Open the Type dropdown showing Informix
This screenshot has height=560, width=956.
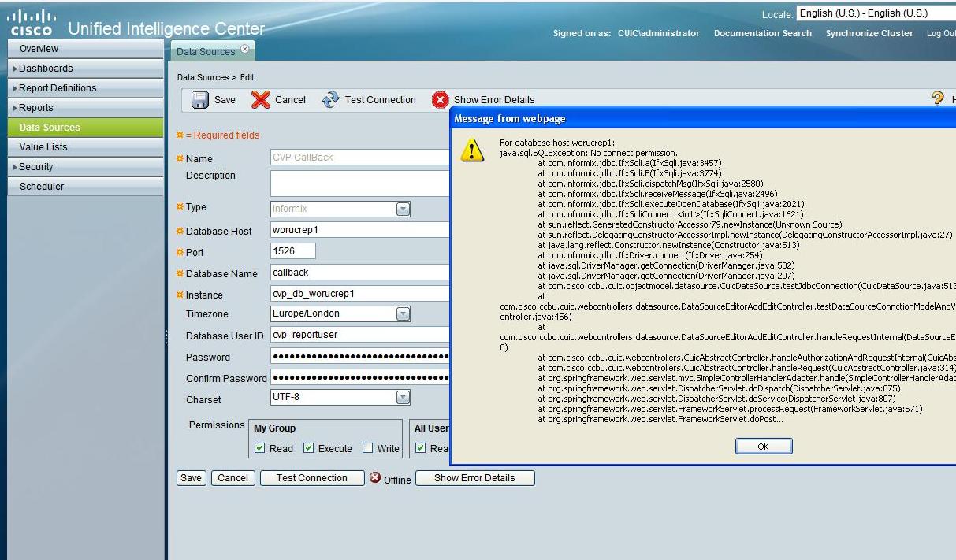403,210
